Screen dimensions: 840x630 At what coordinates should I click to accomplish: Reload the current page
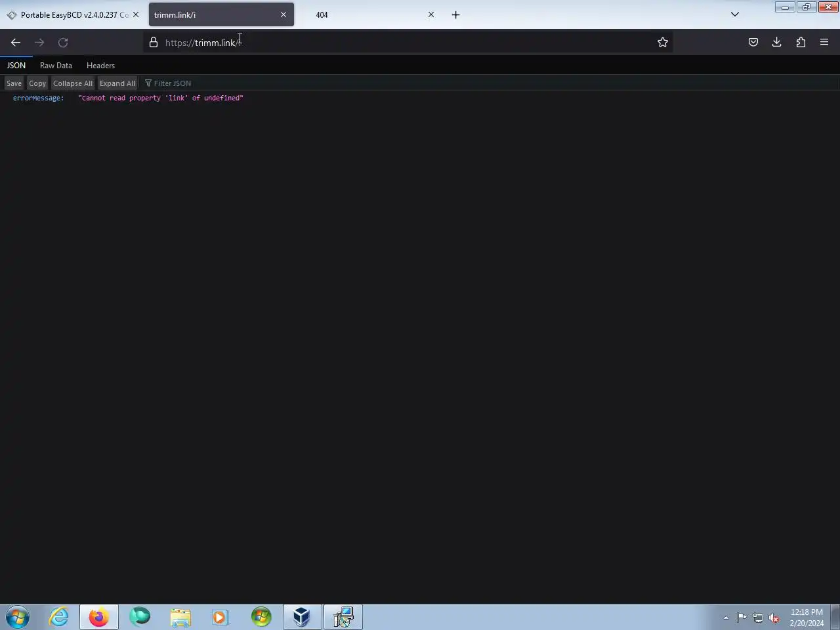(63, 42)
